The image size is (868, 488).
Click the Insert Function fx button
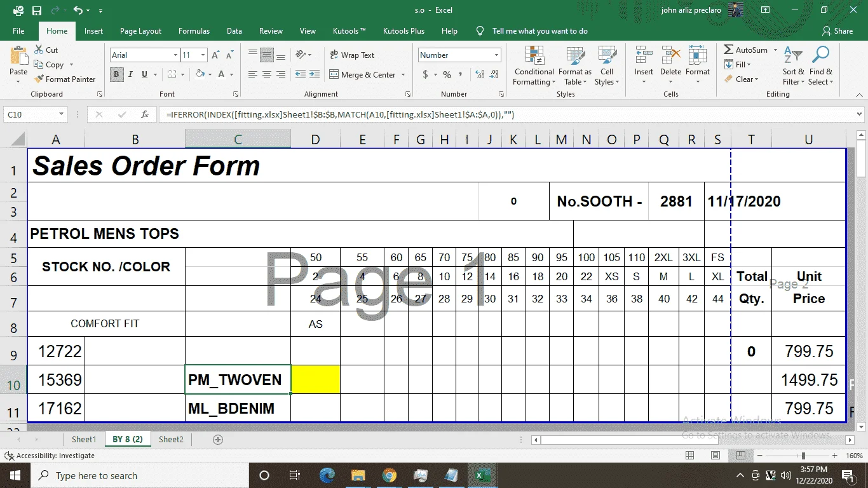pos(145,114)
